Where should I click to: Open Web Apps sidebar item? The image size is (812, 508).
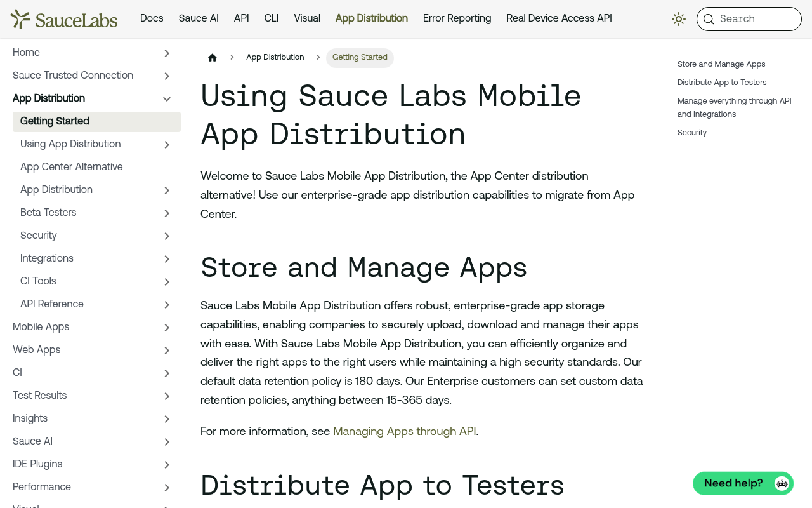(x=37, y=350)
